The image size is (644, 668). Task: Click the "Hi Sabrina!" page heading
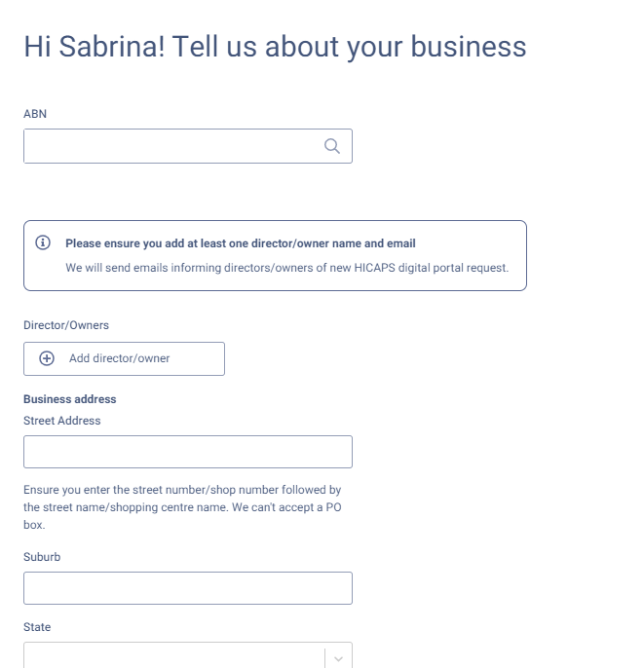coord(274,47)
